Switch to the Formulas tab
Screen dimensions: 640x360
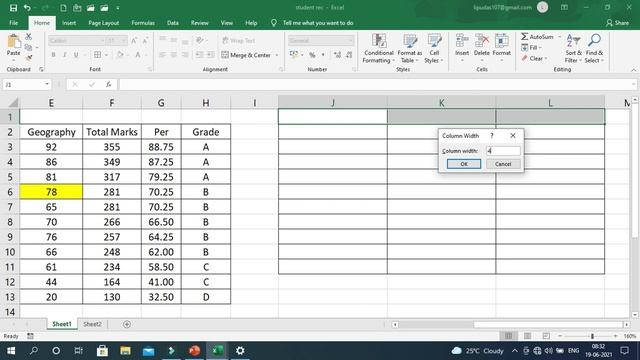pyautogui.click(x=143, y=23)
